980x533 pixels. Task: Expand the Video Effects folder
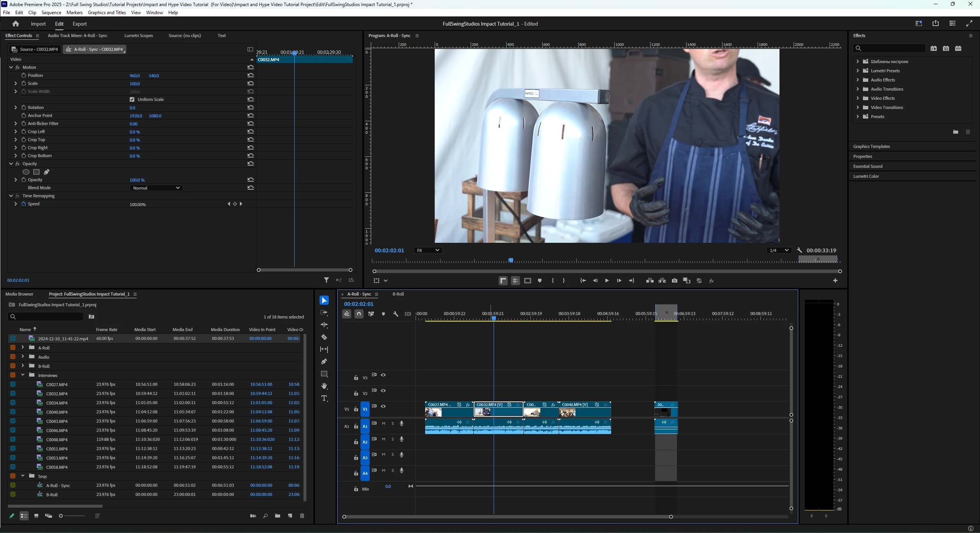click(858, 98)
